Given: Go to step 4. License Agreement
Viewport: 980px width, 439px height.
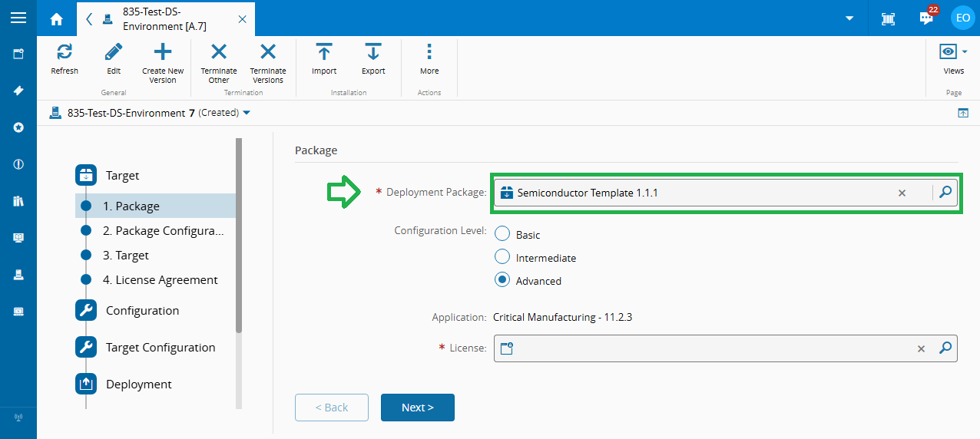Looking at the screenshot, I should coord(160,279).
